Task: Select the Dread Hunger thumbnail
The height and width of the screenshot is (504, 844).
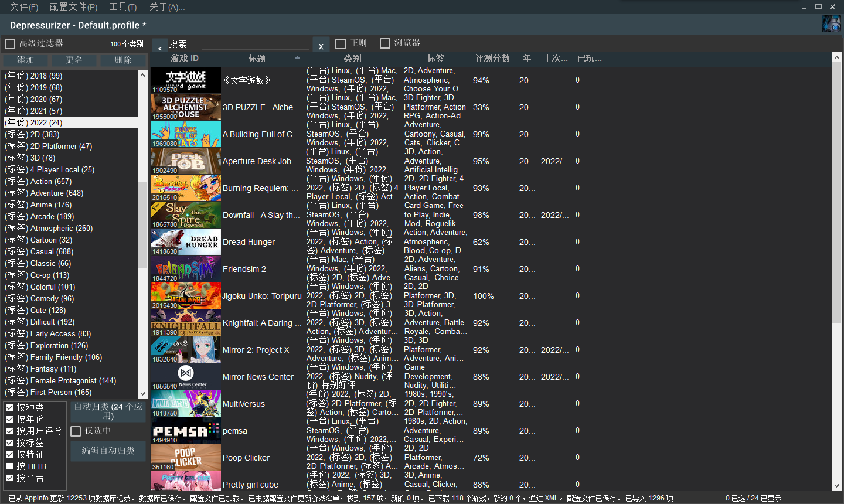Action: pos(186,242)
